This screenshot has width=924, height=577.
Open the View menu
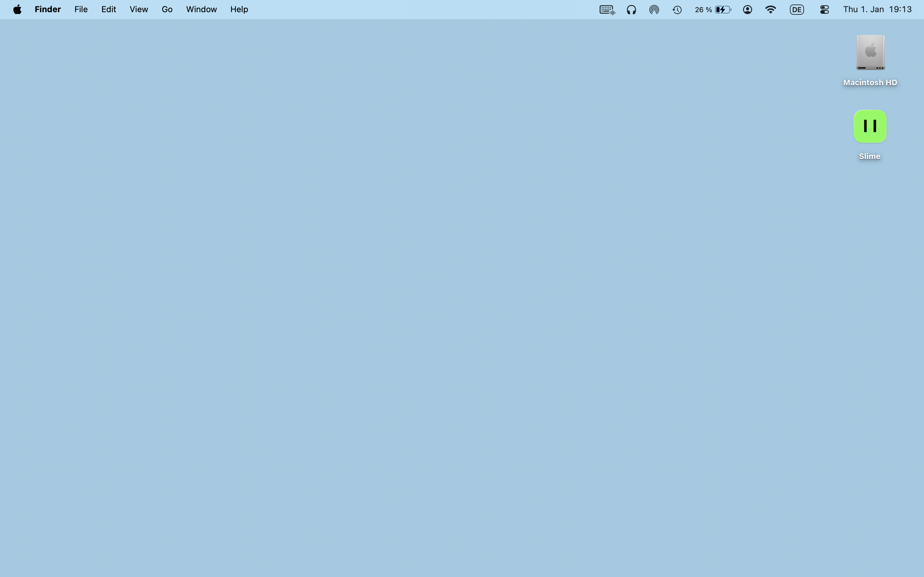(139, 10)
